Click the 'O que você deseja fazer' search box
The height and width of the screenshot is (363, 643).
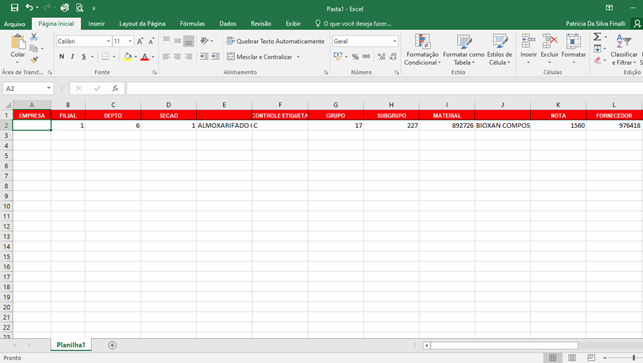353,24
